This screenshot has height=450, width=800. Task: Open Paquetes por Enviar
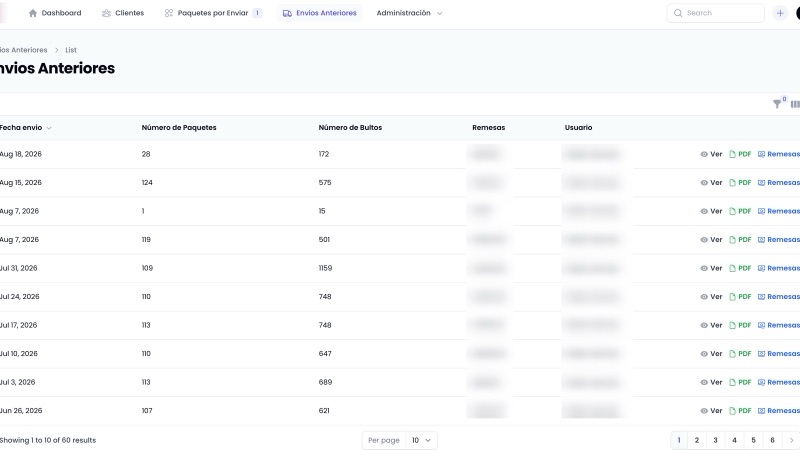point(213,13)
